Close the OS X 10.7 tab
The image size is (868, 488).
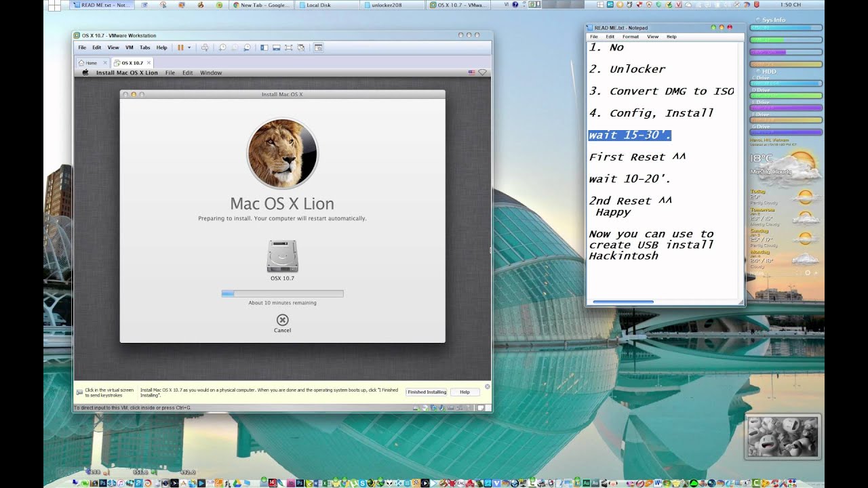tap(149, 62)
